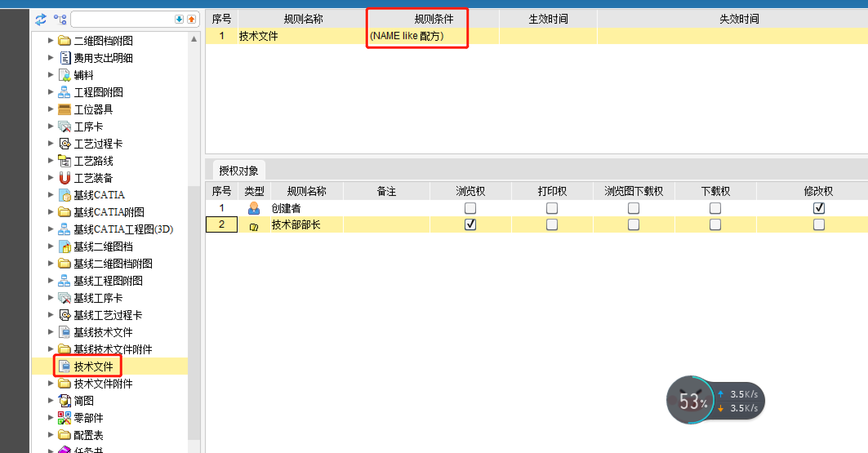Enable 下载权 for 技术部部长
Screen dimensions: 868x453
(715, 224)
